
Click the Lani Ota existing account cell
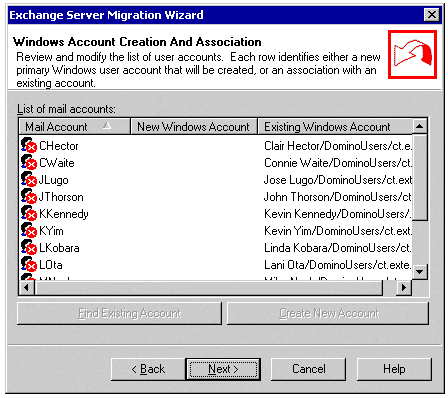pyautogui.click(x=338, y=265)
